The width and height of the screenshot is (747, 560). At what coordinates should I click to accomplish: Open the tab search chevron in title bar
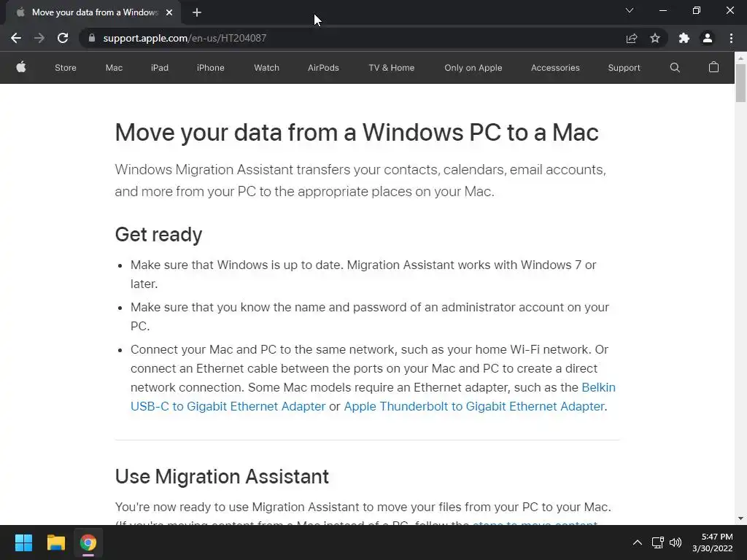coord(630,10)
